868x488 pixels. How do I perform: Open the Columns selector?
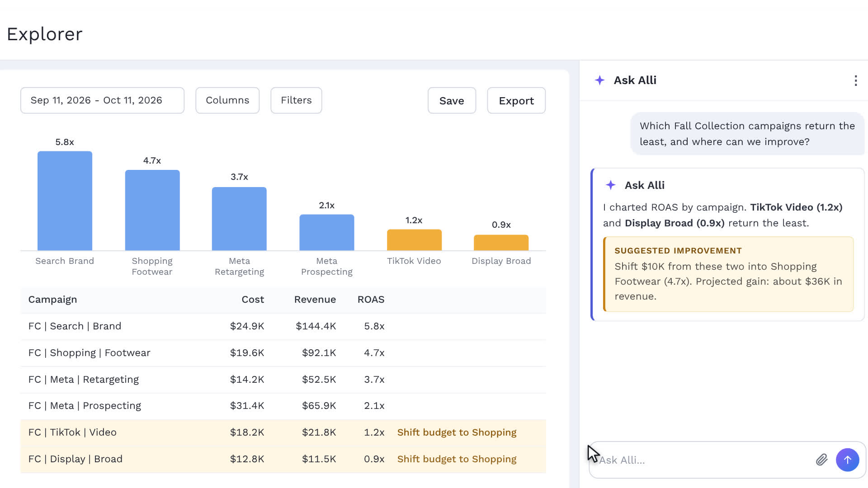click(227, 100)
